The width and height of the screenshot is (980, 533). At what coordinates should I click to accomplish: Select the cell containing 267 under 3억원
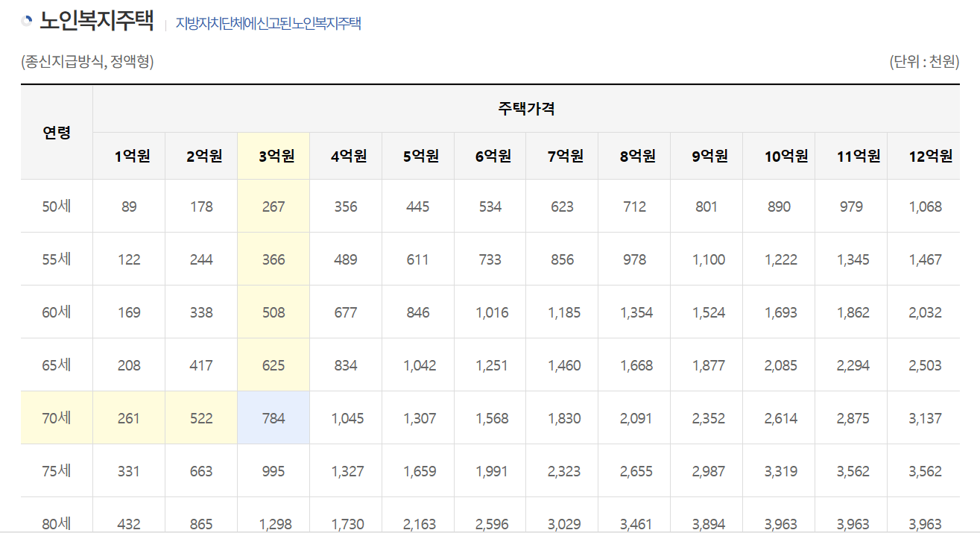273,206
